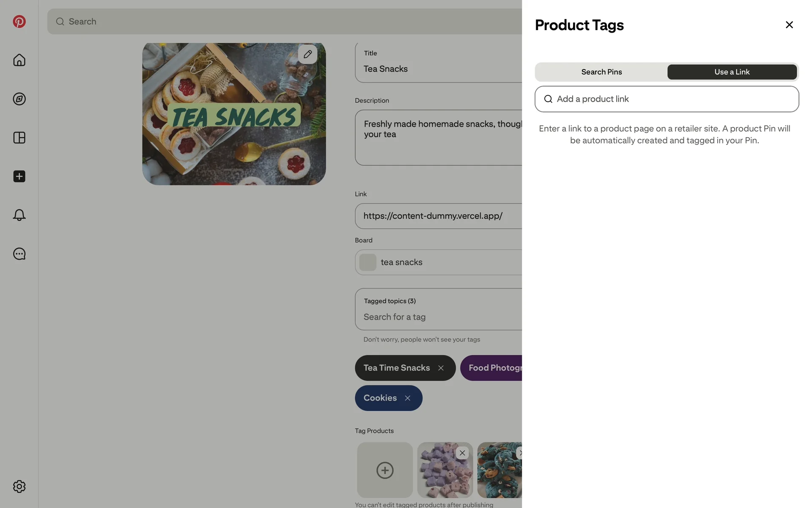Click the add product plus tile
This screenshot has height=508, width=812.
[384, 470]
